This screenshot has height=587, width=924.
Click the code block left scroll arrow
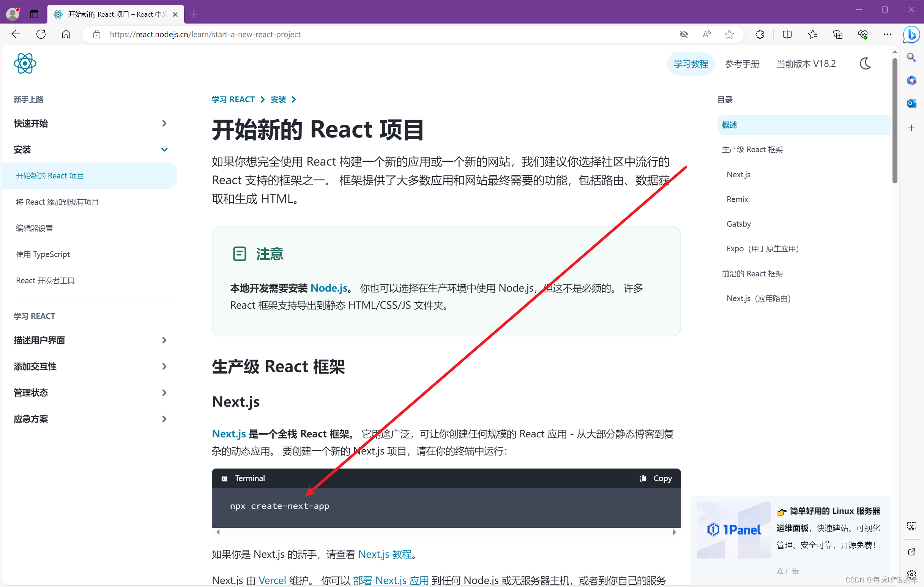pos(218,532)
